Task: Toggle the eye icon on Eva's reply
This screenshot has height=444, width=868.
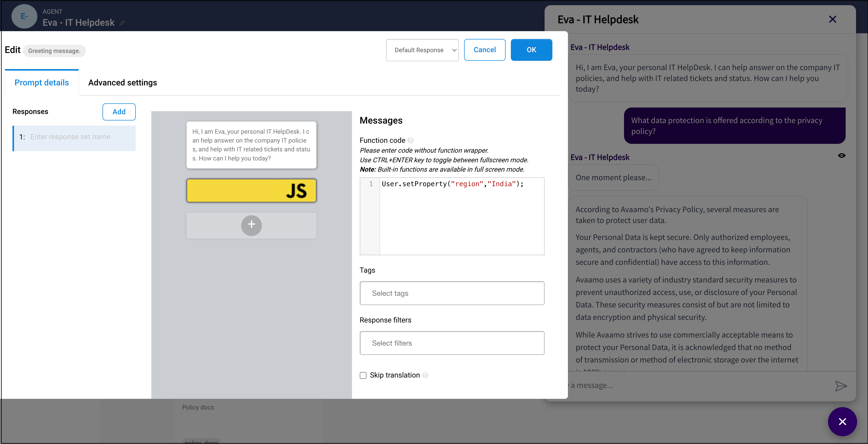Action: 841,156
